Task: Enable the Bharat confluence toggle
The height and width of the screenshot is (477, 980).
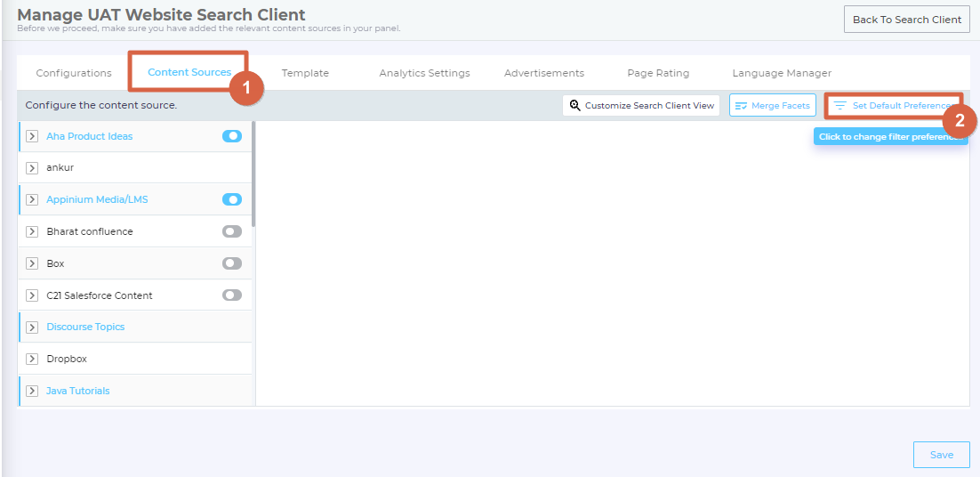Action: [x=232, y=231]
